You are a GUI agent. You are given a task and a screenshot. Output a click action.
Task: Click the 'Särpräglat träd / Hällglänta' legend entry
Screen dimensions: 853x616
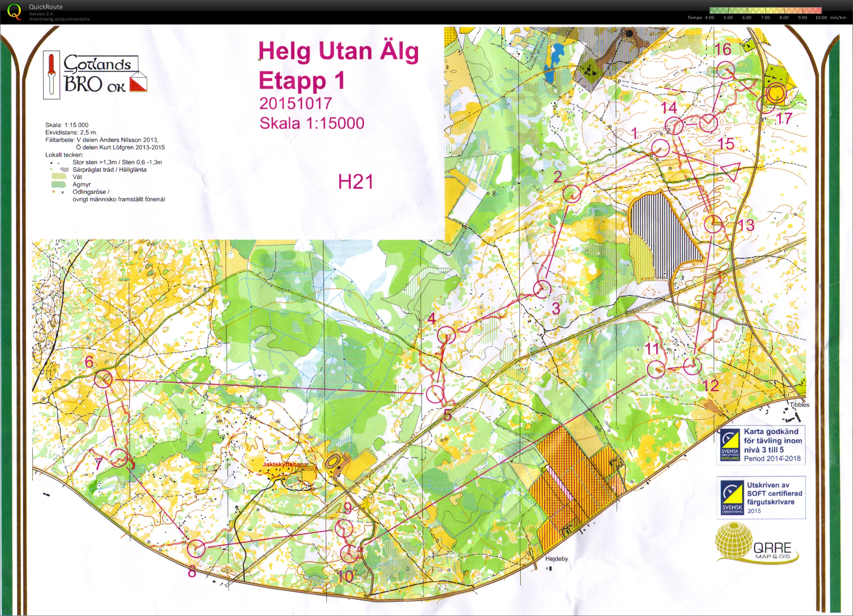109,170
